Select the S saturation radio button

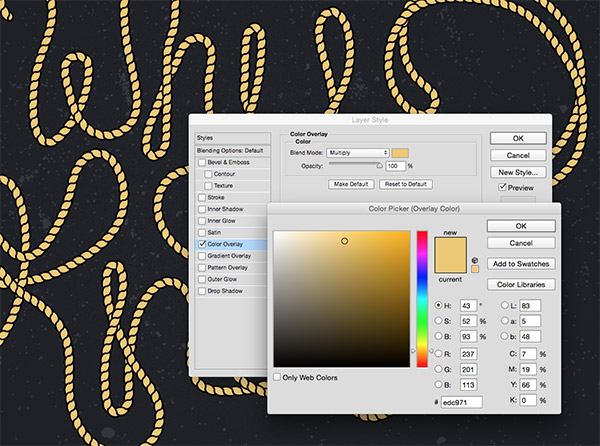pos(440,320)
